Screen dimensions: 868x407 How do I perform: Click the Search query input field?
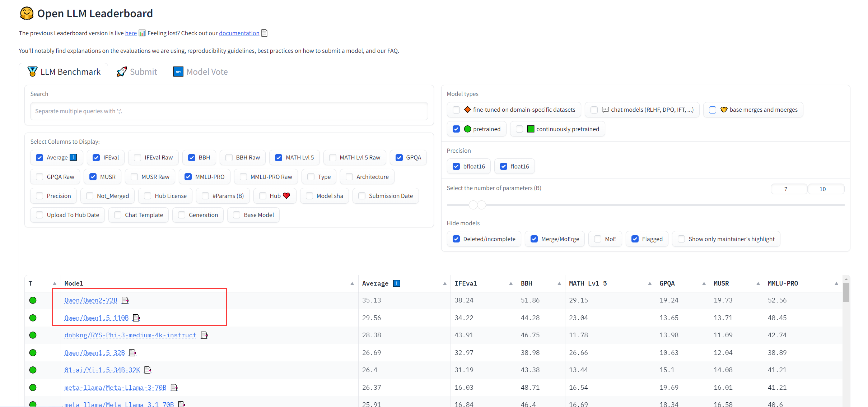point(229,111)
